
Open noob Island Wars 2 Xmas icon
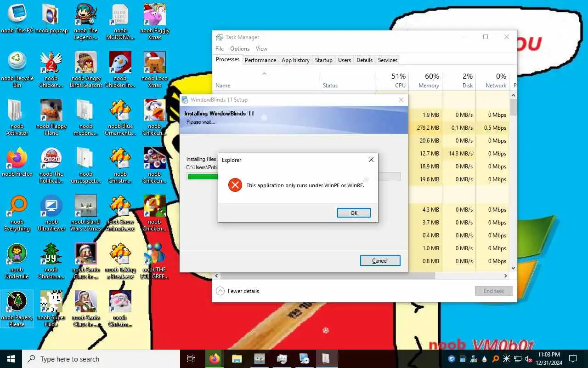click(86, 213)
